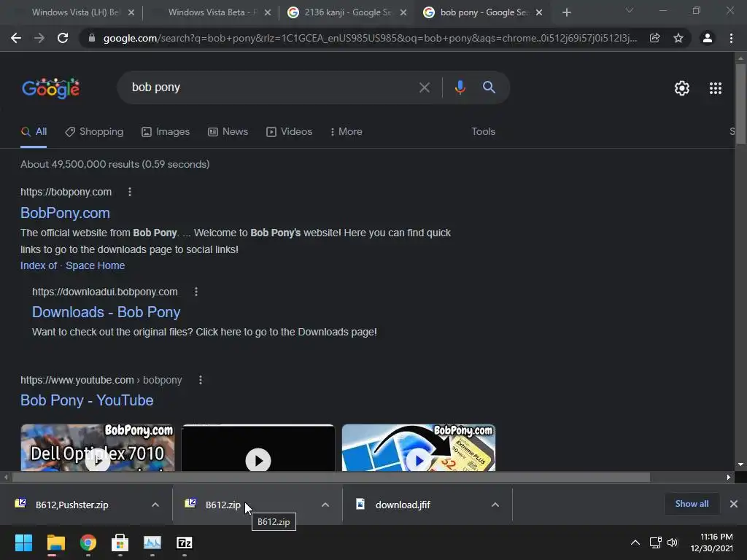Show hidden system tray icons
This screenshot has height=560, width=747.
tap(635, 542)
